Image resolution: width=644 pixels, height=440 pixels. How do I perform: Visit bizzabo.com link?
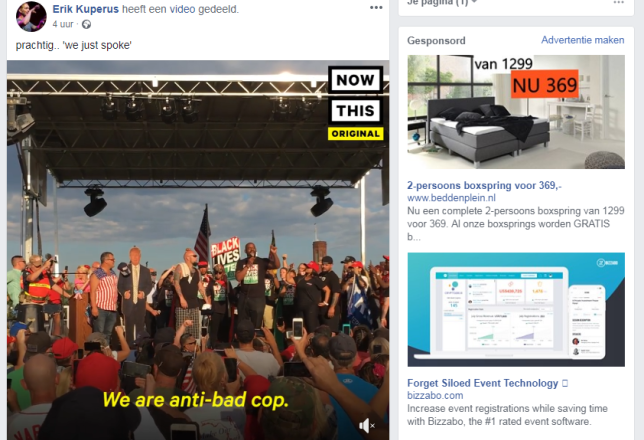[435, 395]
